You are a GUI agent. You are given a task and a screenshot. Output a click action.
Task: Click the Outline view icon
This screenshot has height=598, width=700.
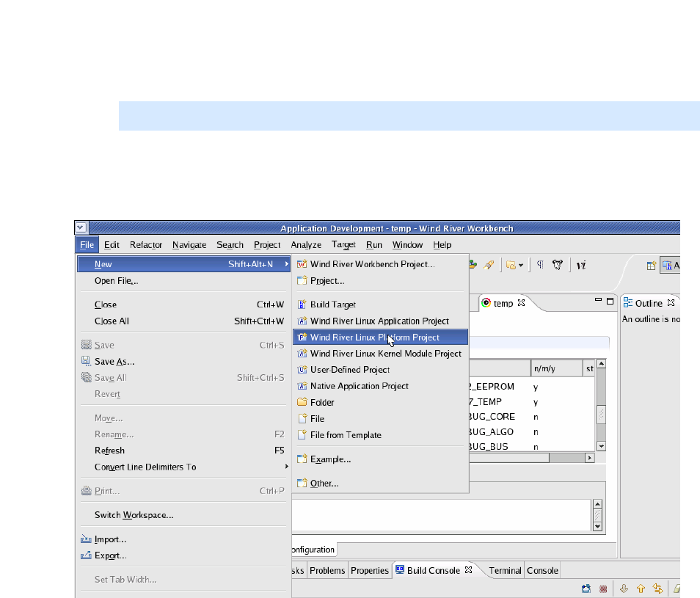[628, 302]
